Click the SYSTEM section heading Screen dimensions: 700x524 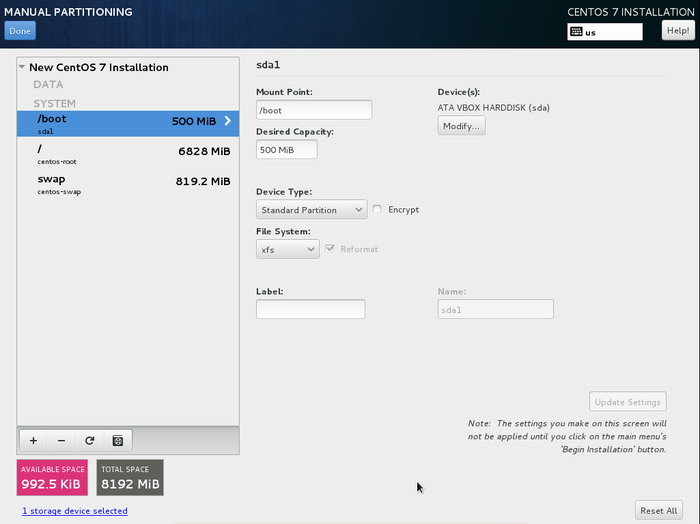pos(54,103)
